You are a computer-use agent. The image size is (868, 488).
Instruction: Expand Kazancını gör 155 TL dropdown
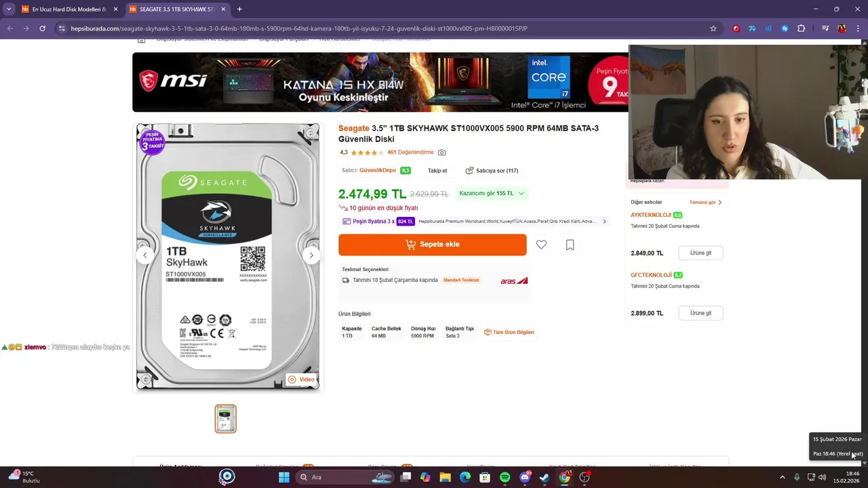[492, 193]
